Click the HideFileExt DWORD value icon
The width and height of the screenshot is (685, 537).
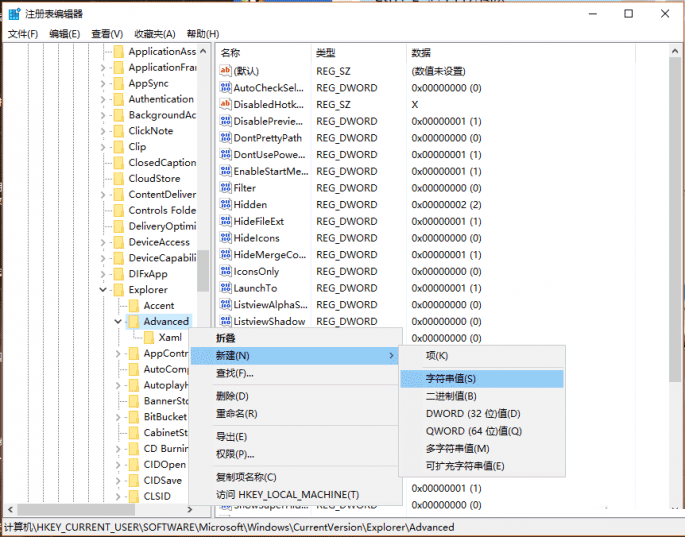coord(225,222)
